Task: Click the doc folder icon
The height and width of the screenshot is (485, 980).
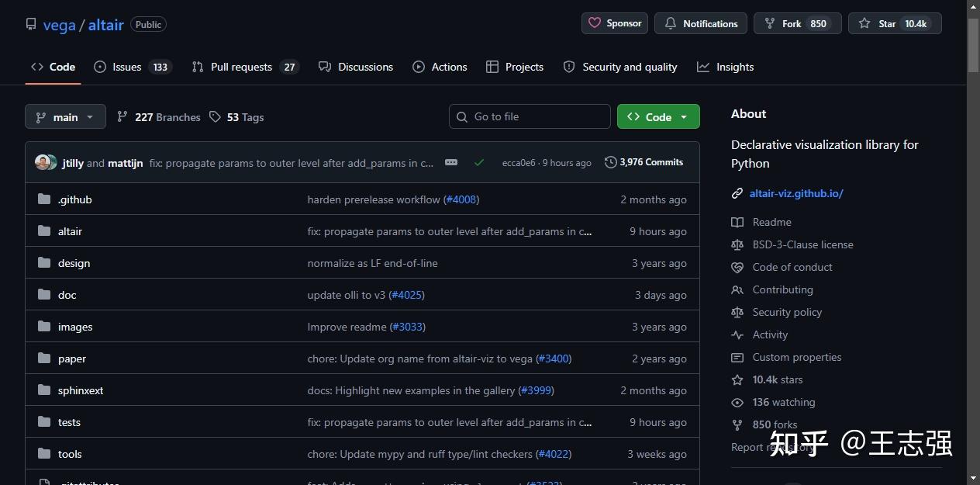Action: (x=44, y=295)
